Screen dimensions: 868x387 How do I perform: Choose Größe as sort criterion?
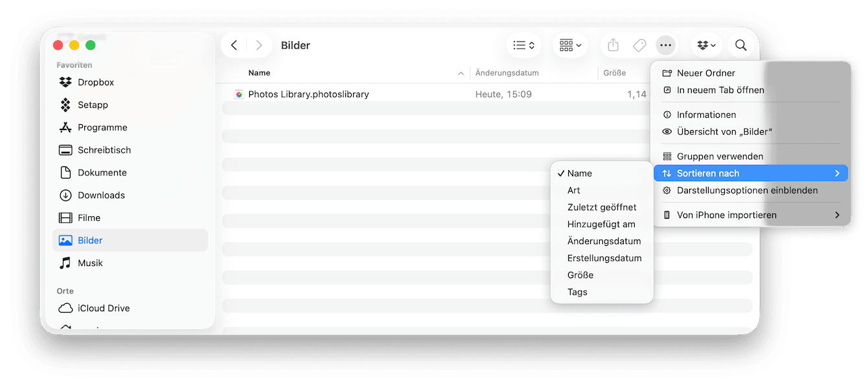[x=580, y=275]
